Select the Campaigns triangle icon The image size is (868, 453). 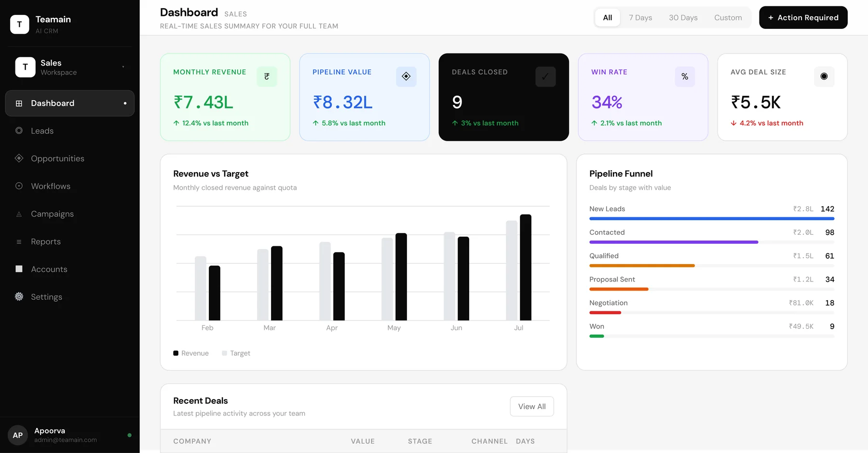19,214
